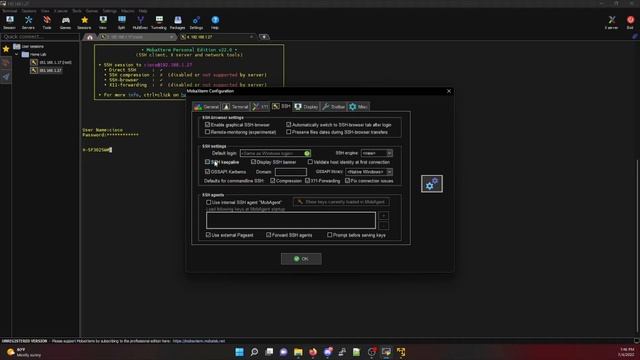Viewport: 640px width, 360px height.
Task: Open the Packages toolbar icon
Action: point(178,22)
